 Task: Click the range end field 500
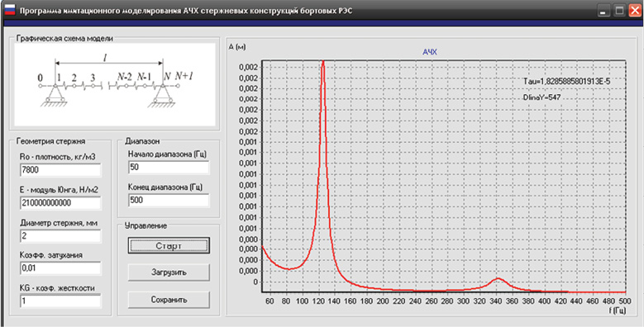click(x=169, y=200)
